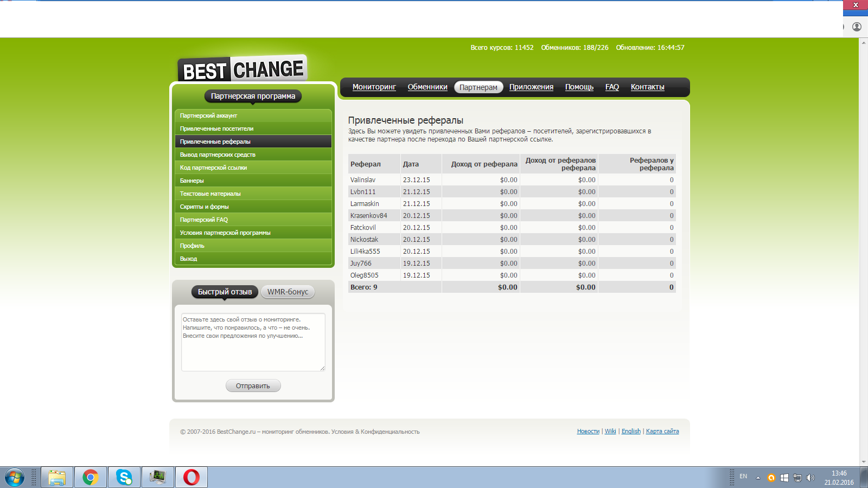
Task: Open the Новости footer link
Action: [x=588, y=431]
